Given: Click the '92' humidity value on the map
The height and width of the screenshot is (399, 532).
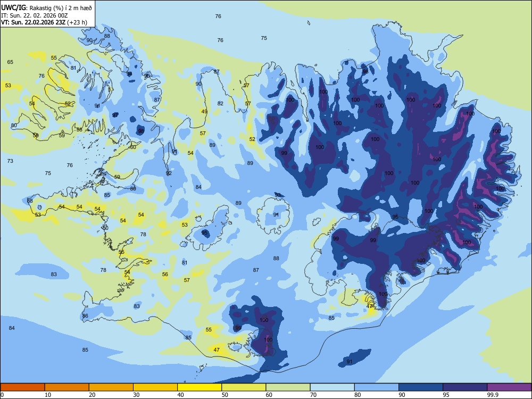Looking at the screenshot, I should tap(169, 173).
